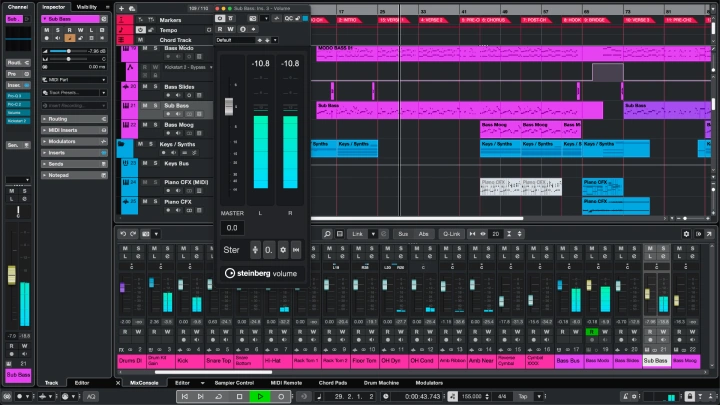720x405 pixels.
Task: Expand the Routing section in the Inspector
Action: pyautogui.click(x=74, y=119)
